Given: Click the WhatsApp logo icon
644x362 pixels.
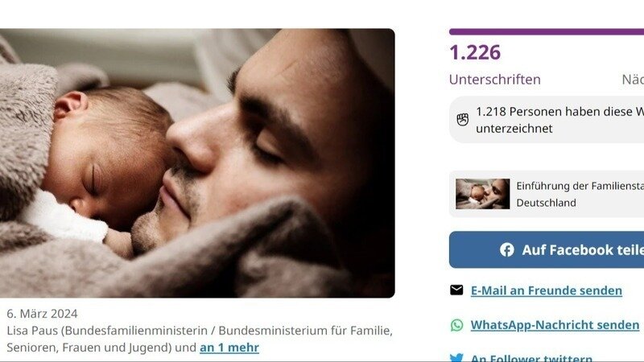Looking at the screenshot, I should (x=456, y=325).
